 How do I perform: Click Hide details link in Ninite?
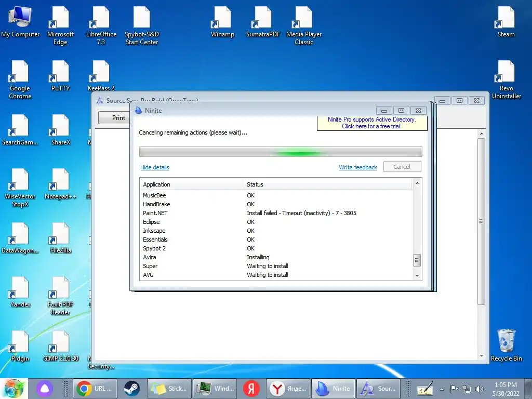click(x=155, y=167)
